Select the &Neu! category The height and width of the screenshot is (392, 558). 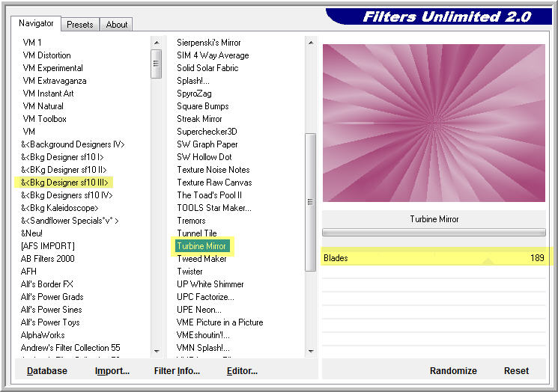tap(31, 233)
